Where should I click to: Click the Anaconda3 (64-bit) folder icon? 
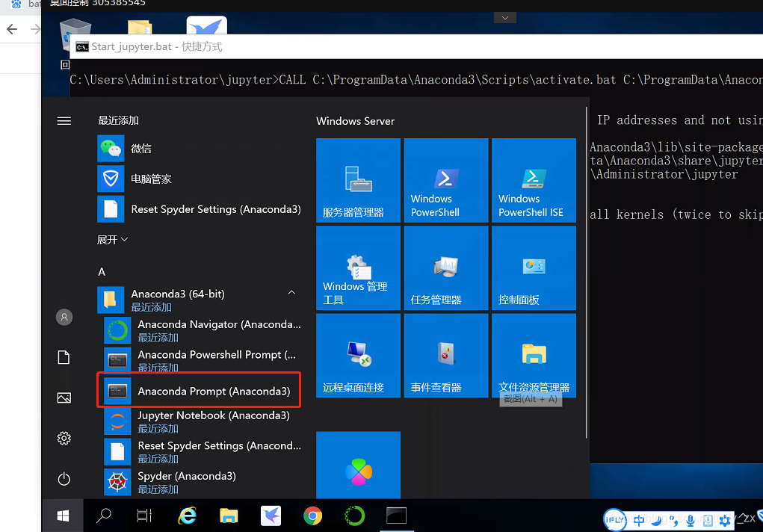[x=111, y=300]
